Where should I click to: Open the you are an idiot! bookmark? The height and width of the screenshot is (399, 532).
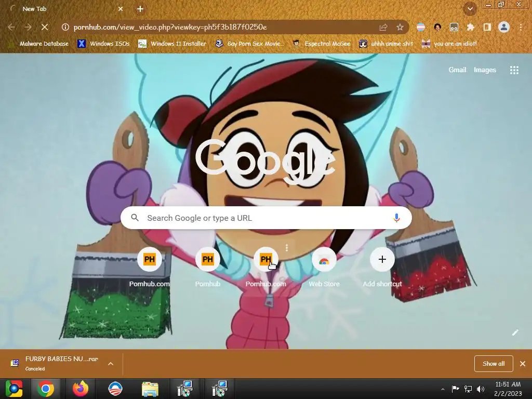tap(449, 44)
